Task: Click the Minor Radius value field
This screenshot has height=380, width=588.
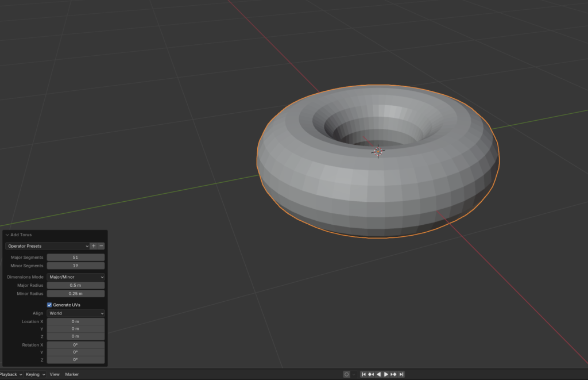Action: pos(76,293)
